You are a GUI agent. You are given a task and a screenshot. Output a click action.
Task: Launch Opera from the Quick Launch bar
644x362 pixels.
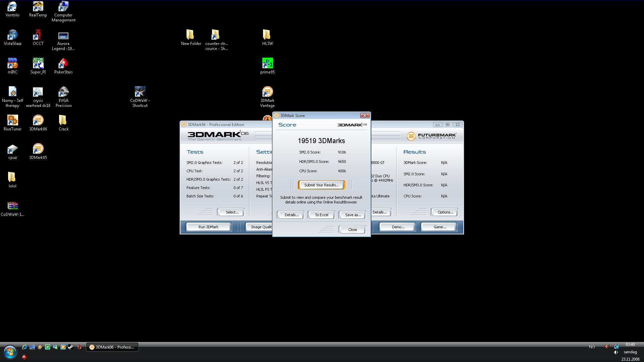pyautogui.click(x=79, y=347)
